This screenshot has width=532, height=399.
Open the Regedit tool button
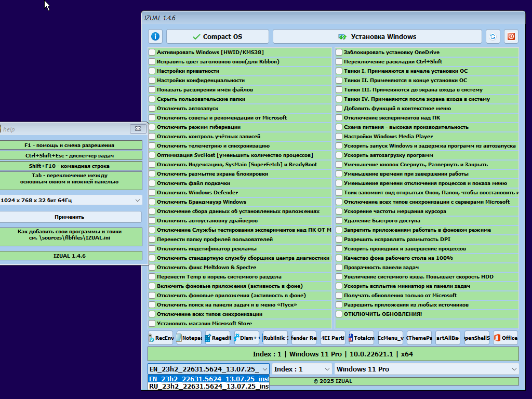tap(218, 338)
